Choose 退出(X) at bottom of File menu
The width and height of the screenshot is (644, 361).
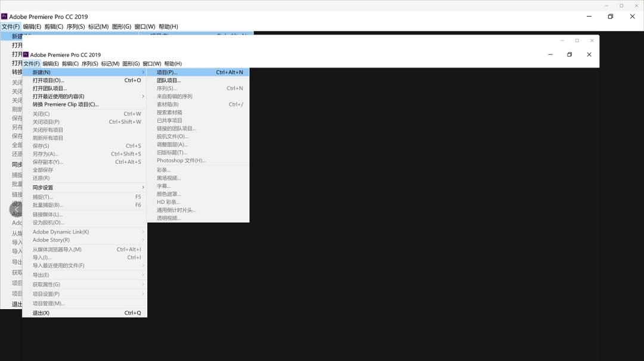coord(85,313)
